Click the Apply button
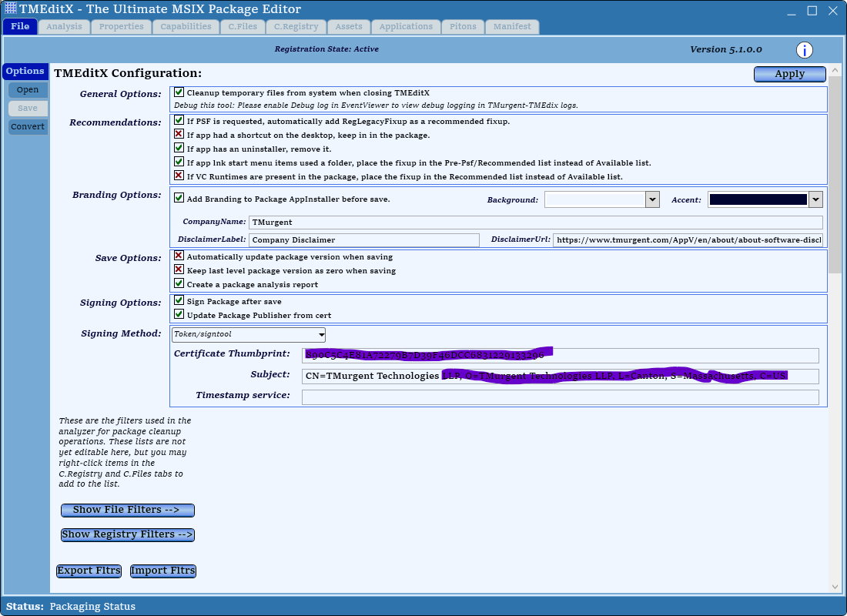Screen dimensions: 847x616 click(x=790, y=74)
